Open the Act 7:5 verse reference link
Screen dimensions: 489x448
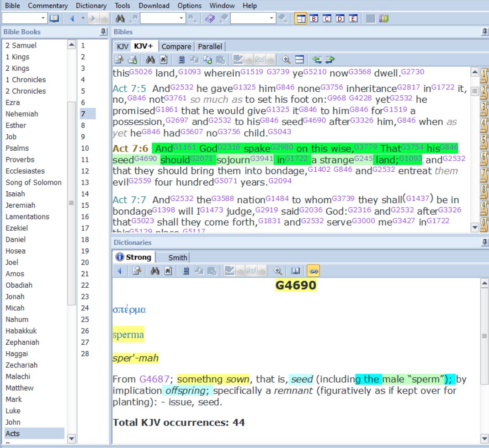click(x=129, y=89)
